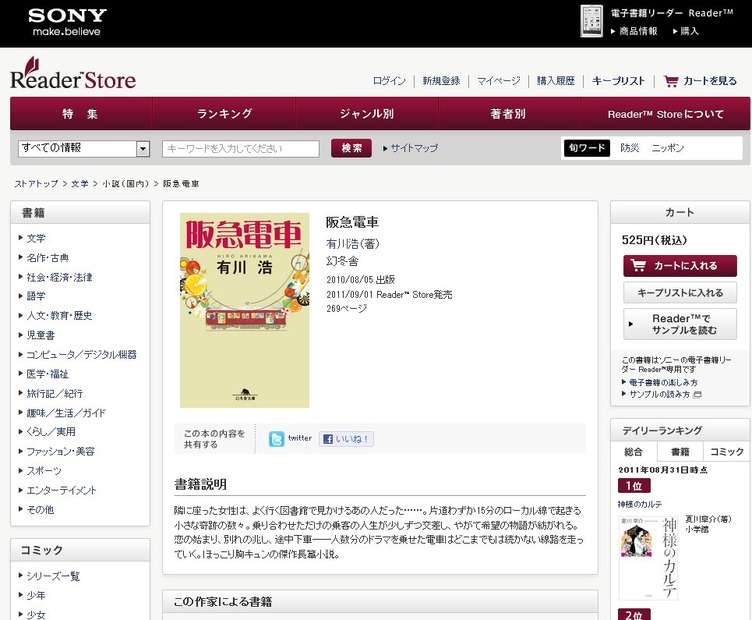Open the 特集 menu

pos(81,114)
